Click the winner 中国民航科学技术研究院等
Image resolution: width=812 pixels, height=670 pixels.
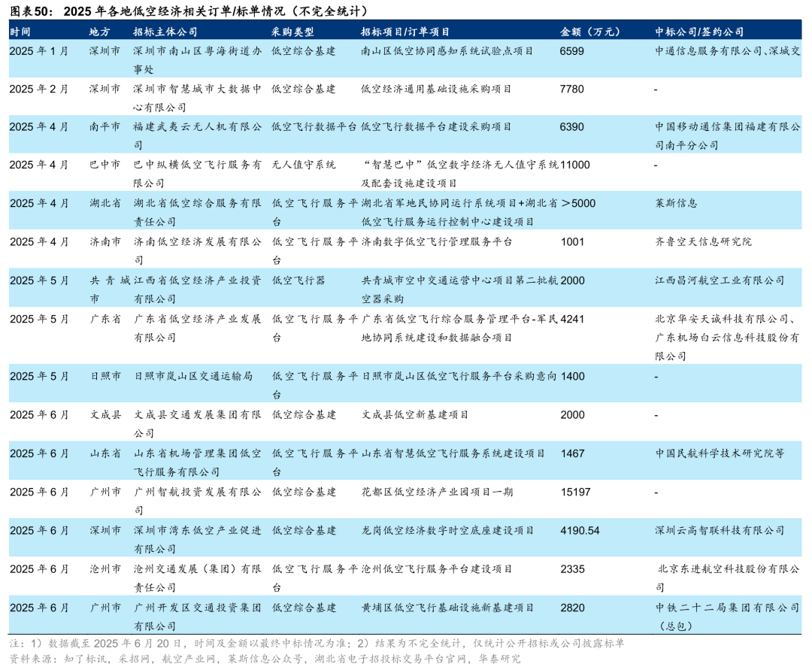pyautogui.click(x=720, y=453)
